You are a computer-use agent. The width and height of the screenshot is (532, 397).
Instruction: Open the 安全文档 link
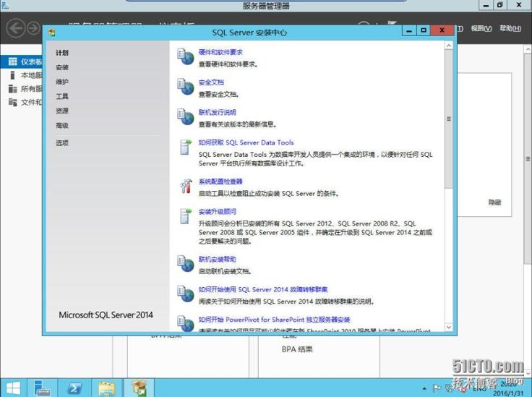[211, 82]
